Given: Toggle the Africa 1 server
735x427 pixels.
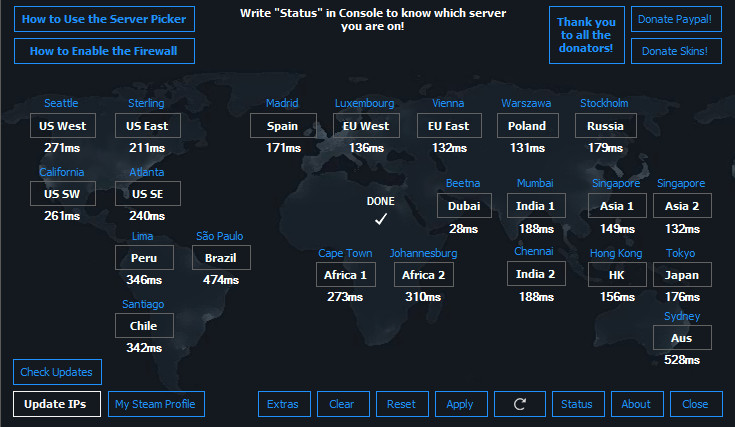Looking at the screenshot, I should click(x=346, y=275).
